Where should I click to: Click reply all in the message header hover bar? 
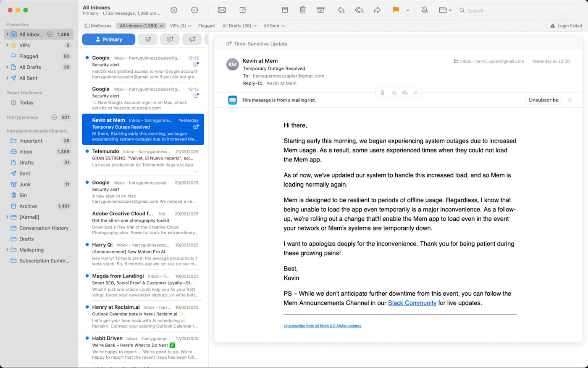(405, 93)
